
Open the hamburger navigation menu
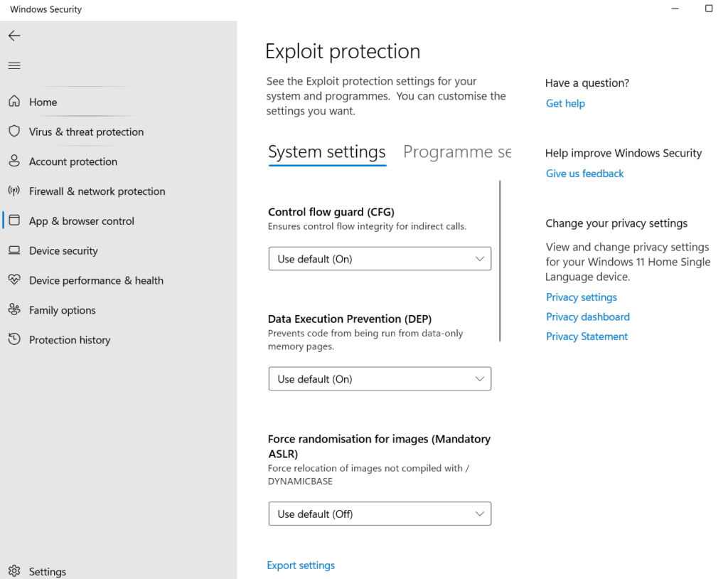pos(14,65)
